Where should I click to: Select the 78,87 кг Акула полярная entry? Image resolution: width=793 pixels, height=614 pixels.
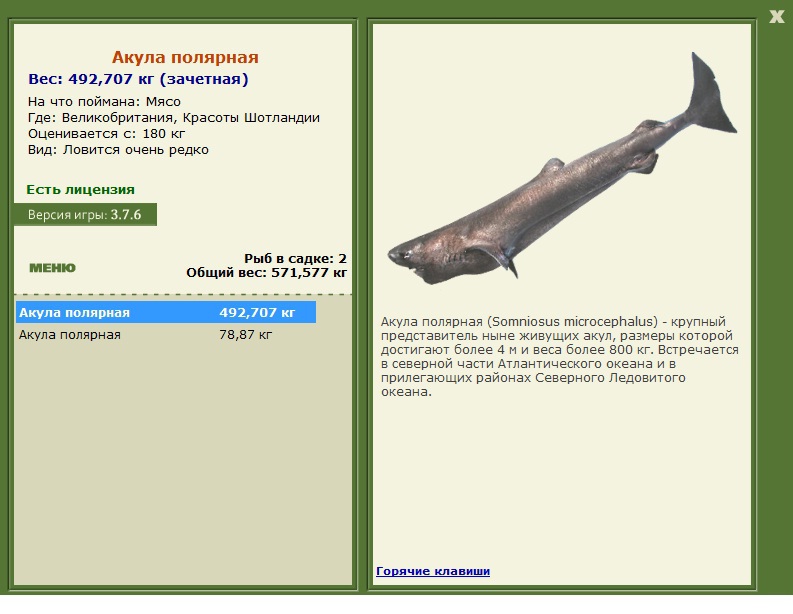166,335
